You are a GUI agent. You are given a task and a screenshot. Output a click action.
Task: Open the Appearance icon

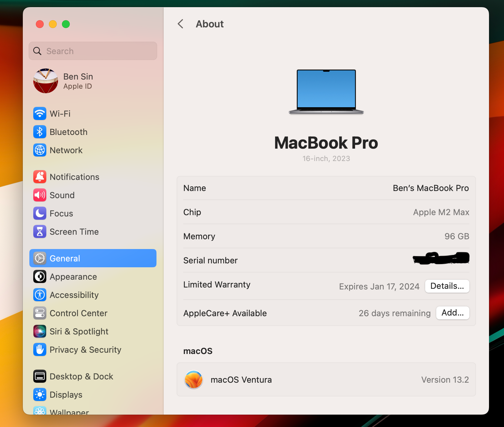coord(40,277)
